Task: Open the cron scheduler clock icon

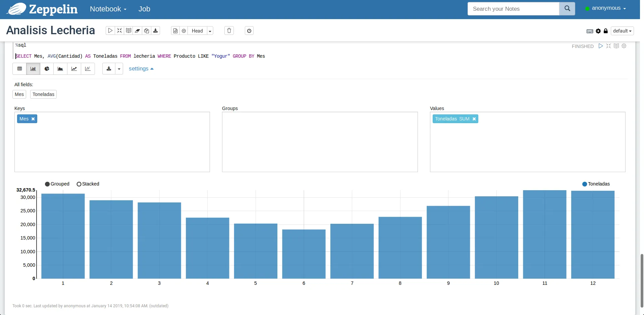Action: (x=249, y=31)
